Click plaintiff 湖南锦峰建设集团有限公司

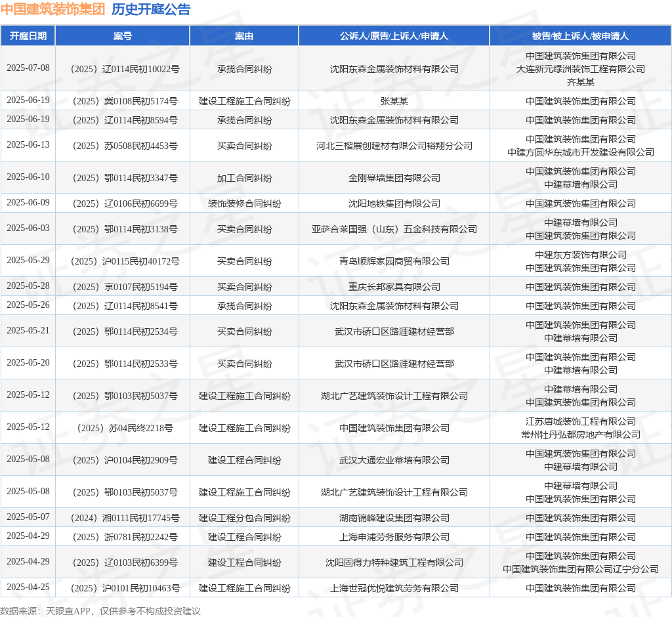pyautogui.click(x=394, y=518)
